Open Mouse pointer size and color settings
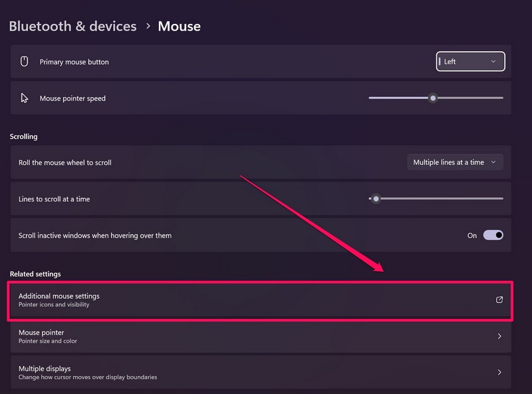The image size is (532, 394). (259, 336)
